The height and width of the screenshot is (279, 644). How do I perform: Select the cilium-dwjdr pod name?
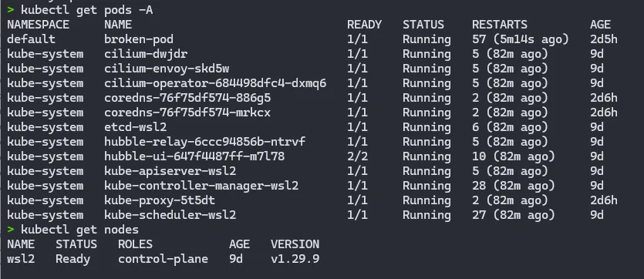[146, 54]
